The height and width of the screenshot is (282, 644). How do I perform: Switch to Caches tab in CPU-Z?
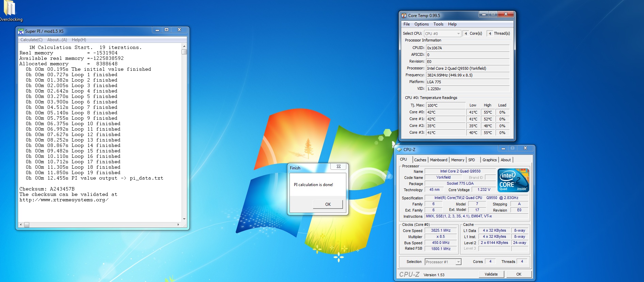[420, 160]
